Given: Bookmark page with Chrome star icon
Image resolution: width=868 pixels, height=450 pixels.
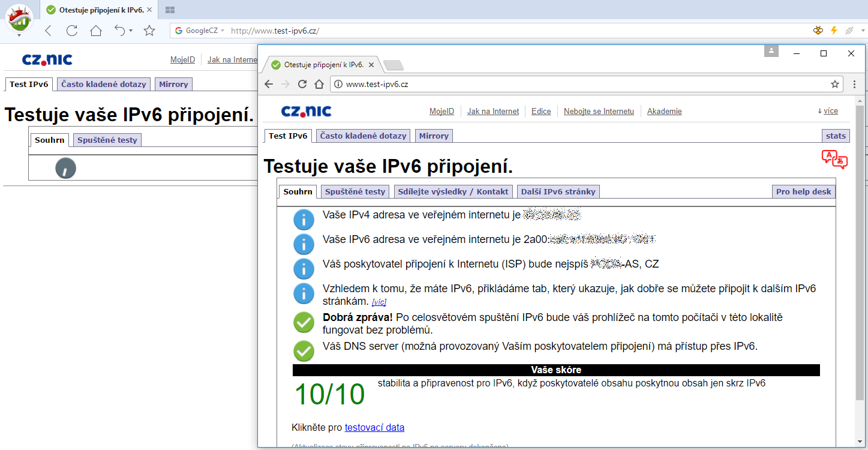Looking at the screenshot, I should 834,84.
